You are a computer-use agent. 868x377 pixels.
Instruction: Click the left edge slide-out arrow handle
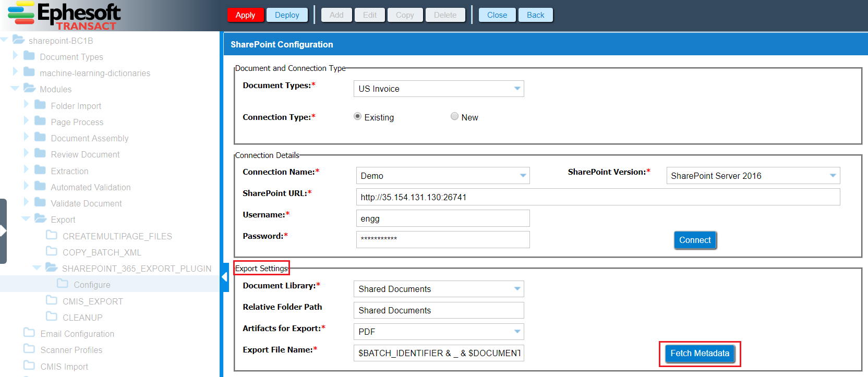pyautogui.click(x=3, y=230)
